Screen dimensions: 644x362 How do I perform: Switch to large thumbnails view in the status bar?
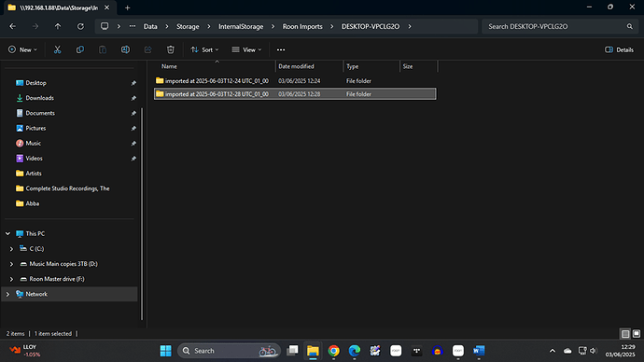[637, 333]
